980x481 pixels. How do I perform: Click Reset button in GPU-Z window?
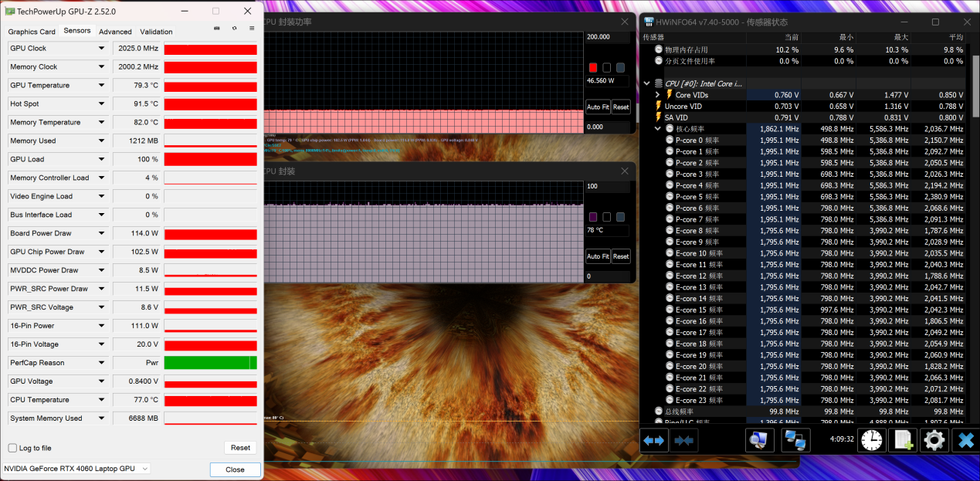240,448
